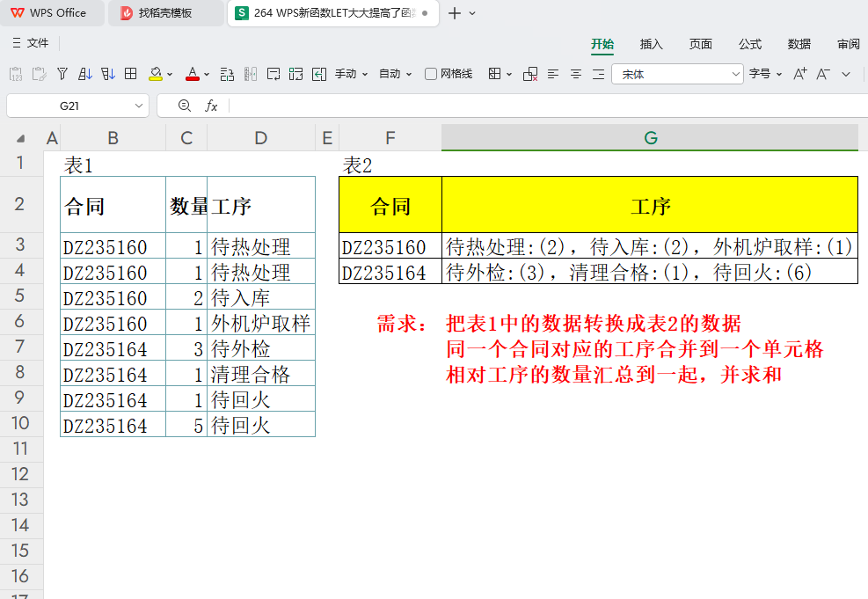
Task: Decrease font size with A- icon
Action: [823, 74]
